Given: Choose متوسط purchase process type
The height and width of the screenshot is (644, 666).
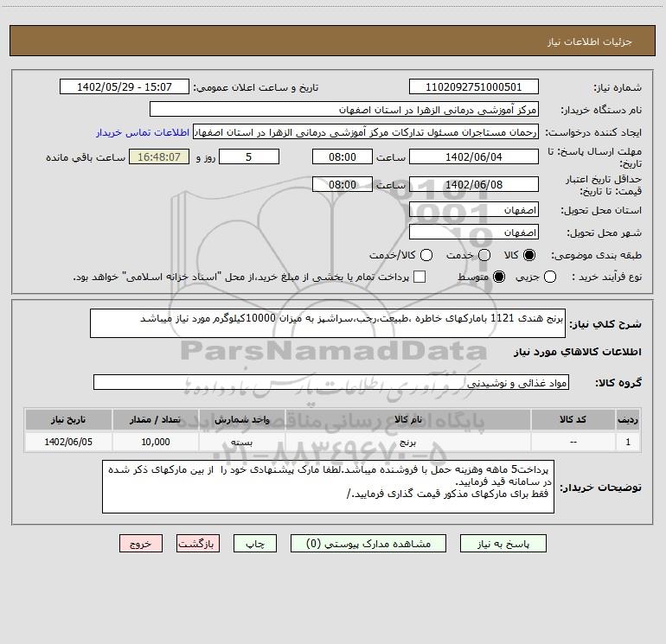Looking at the screenshot, I should click(x=499, y=277).
